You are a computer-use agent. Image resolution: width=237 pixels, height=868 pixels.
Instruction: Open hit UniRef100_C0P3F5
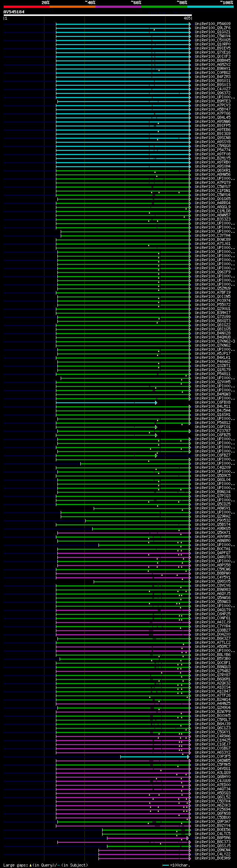[213, 757]
